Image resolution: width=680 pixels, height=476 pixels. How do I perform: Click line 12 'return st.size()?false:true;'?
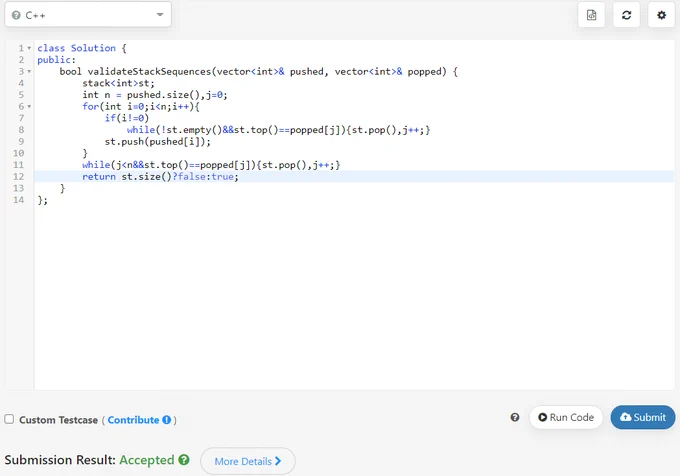coord(160,176)
